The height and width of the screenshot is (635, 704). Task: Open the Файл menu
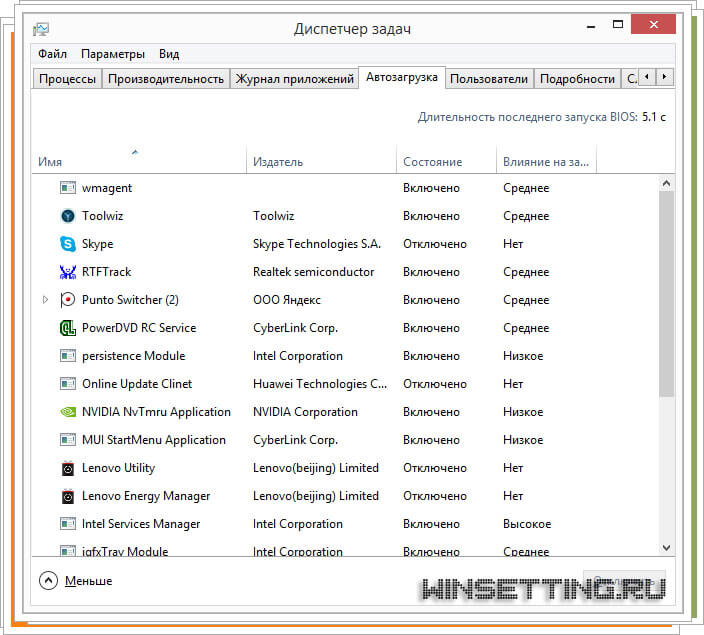click(x=52, y=54)
